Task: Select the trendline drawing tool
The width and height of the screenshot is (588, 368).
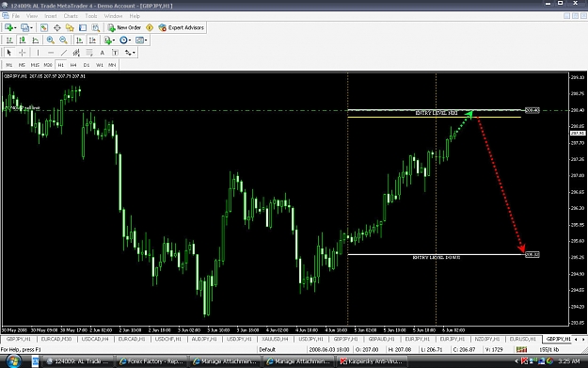Action: (x=64, y=53)
